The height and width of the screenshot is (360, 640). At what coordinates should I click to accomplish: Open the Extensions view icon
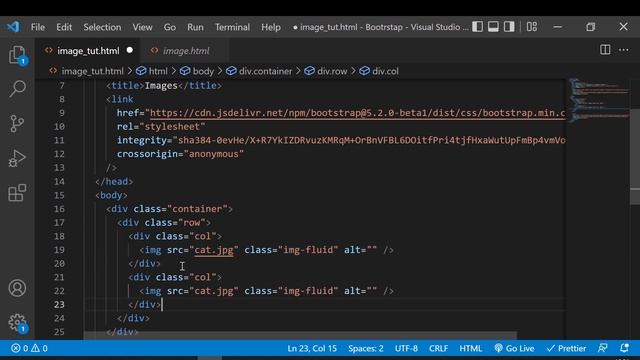point(17,193)
